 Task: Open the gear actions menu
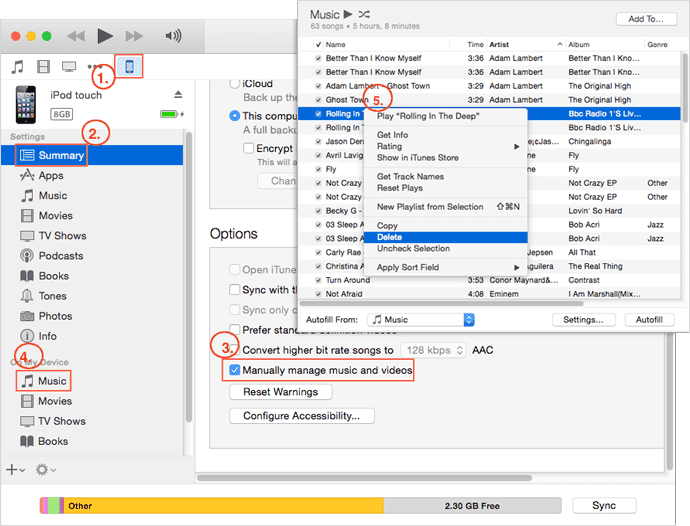pyautogui.click(x=45, y=470)
